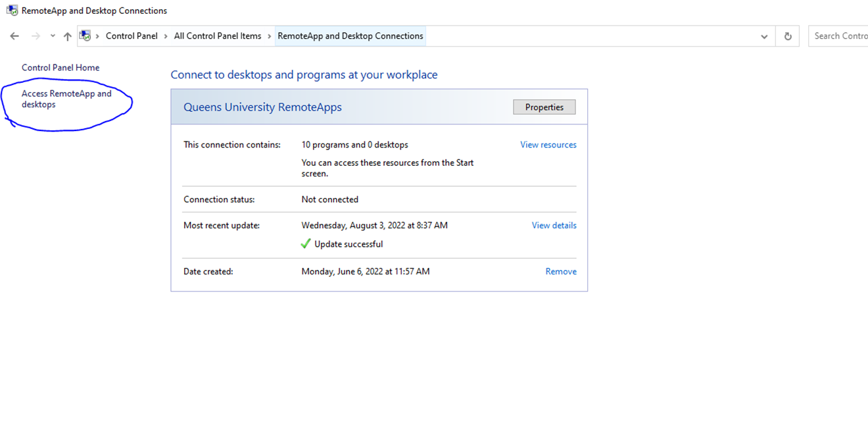Screen dimensions: 868x443
Task: Select 'Monday, June 6, 2022 at 11:57 AM'
Action: point(366,271)
